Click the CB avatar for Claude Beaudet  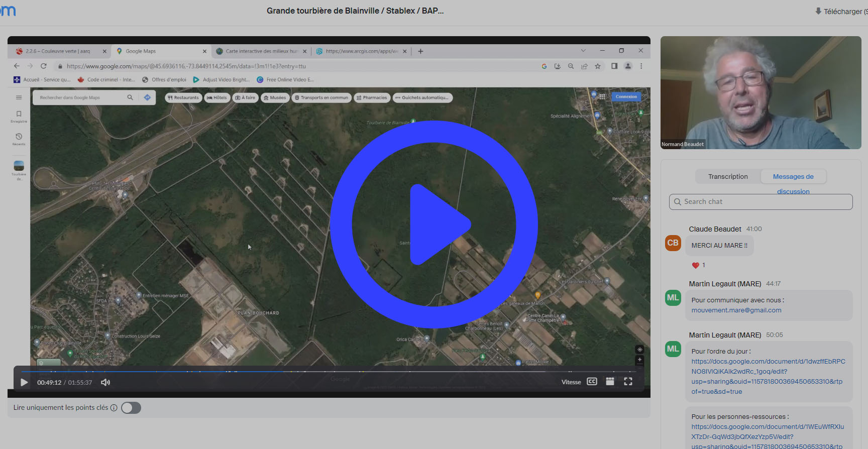673,243
